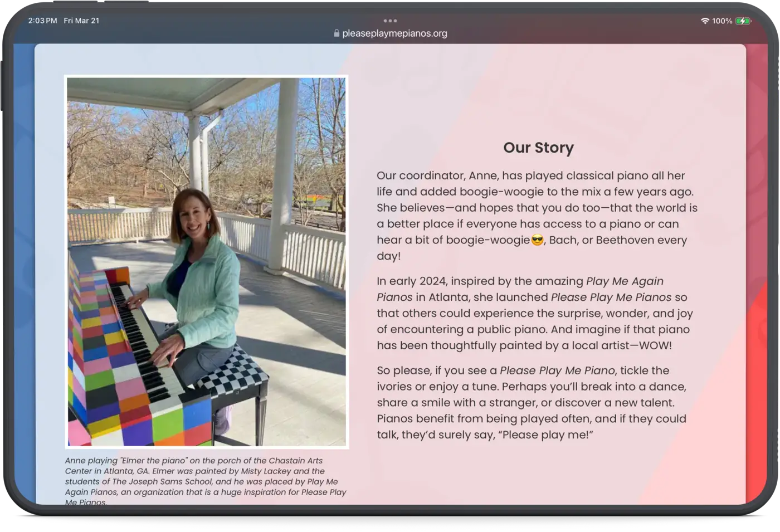Click the italic "Please Play Me Pianos" text
This screenshot has width=780, height=532.
pos(611,297)
